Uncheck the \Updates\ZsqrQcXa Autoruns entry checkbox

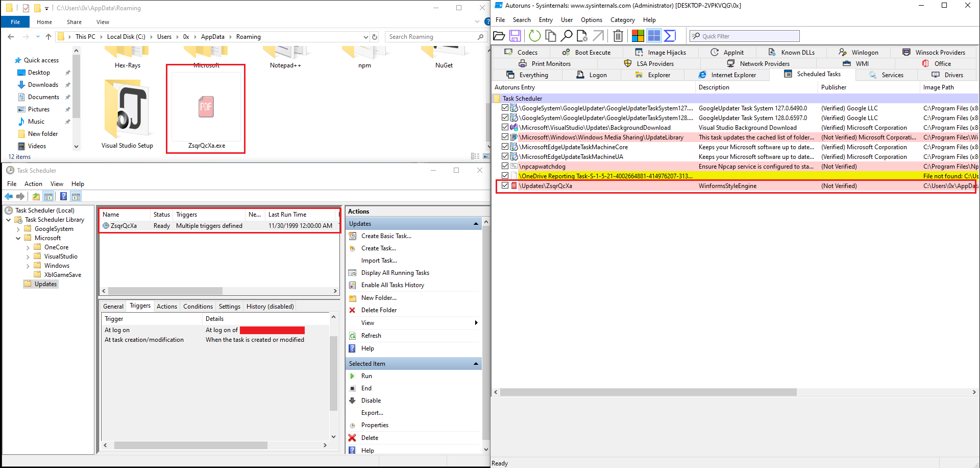505,185
